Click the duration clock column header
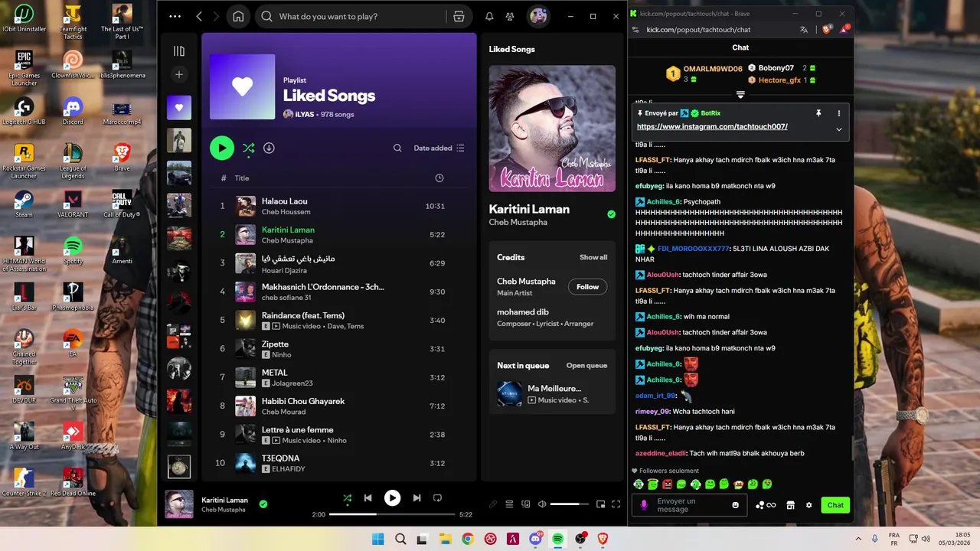This screenshot has width=980, height=551. [x=439, y=178]
